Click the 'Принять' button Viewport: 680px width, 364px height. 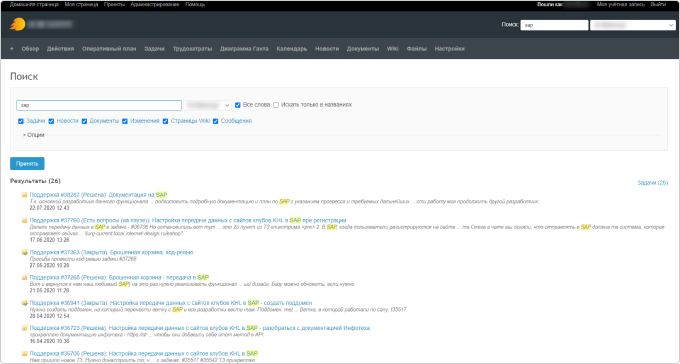point(27,164)
